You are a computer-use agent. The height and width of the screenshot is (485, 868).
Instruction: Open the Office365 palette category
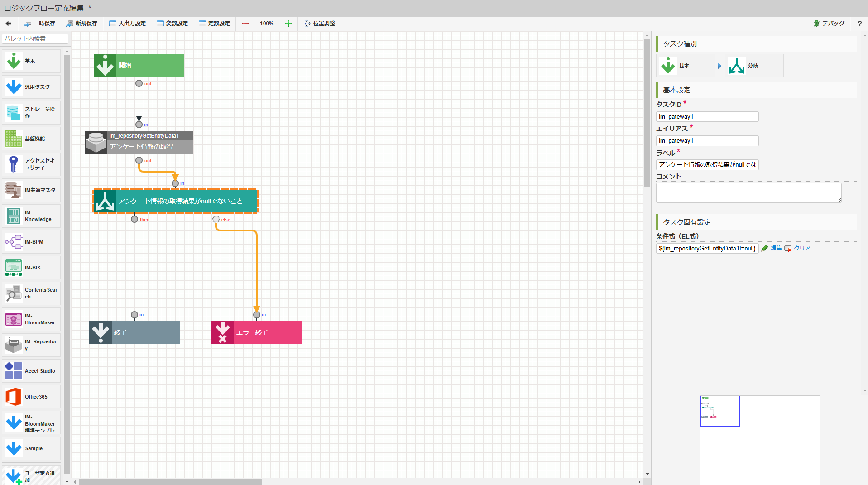coord(31,397)
